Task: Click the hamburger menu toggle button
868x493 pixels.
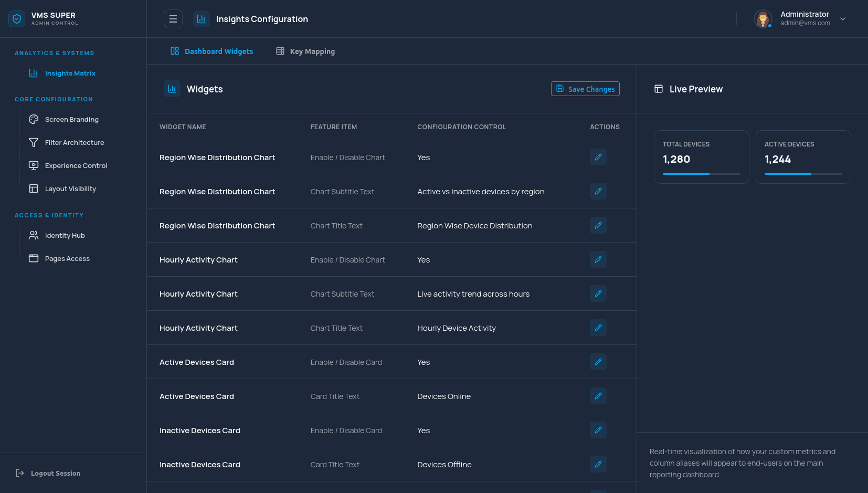Action: 173,19
